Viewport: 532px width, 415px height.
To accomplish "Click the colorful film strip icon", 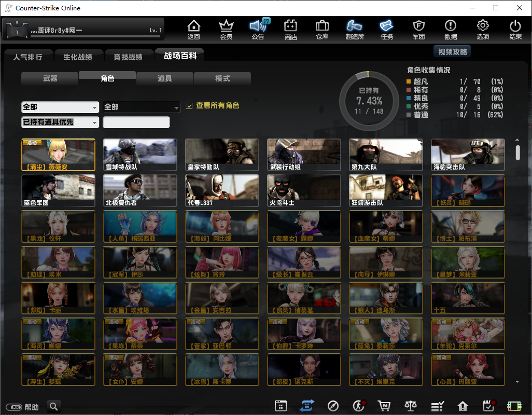I will [514, 406].
